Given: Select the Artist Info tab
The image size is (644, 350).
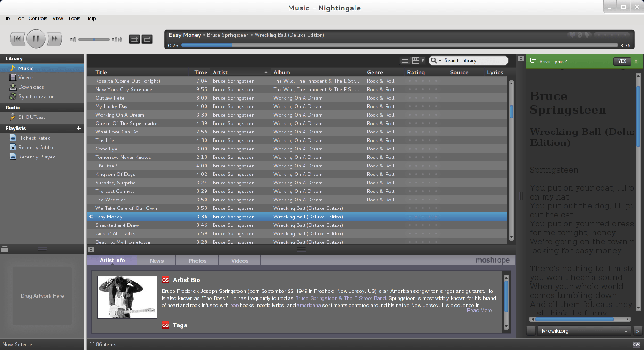Looking at the screenshot, I should pyautogui.click(x=112, y=260).
